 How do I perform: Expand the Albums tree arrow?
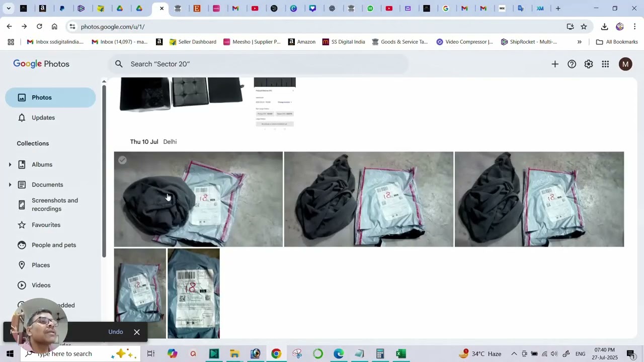pos(10,165)
